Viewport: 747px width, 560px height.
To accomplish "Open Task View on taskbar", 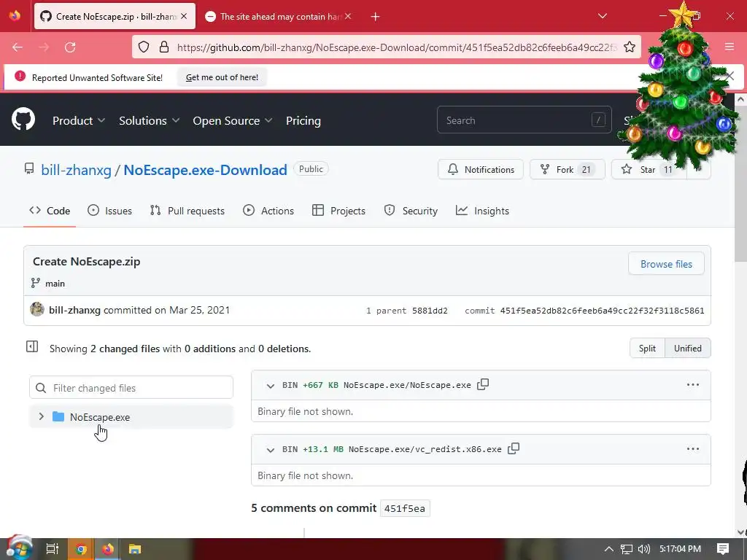I will 52,549.
